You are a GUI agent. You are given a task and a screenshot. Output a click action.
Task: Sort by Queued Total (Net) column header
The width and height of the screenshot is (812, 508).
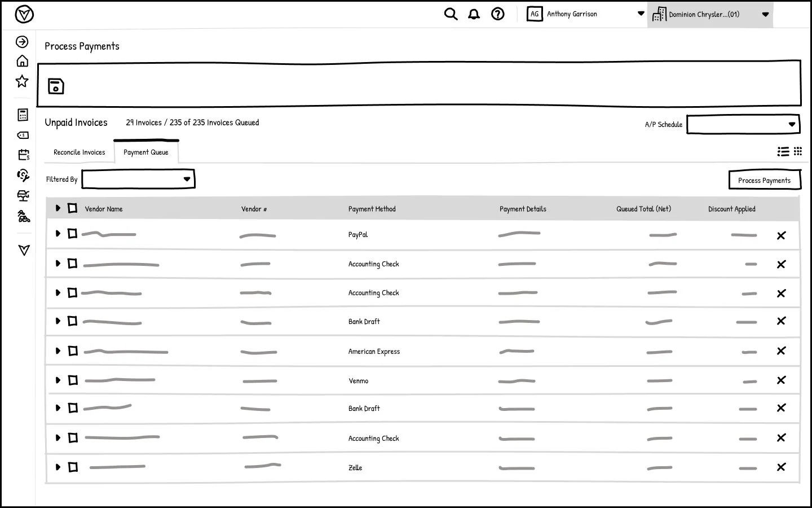pyautogui.click(x=643, y=209)
